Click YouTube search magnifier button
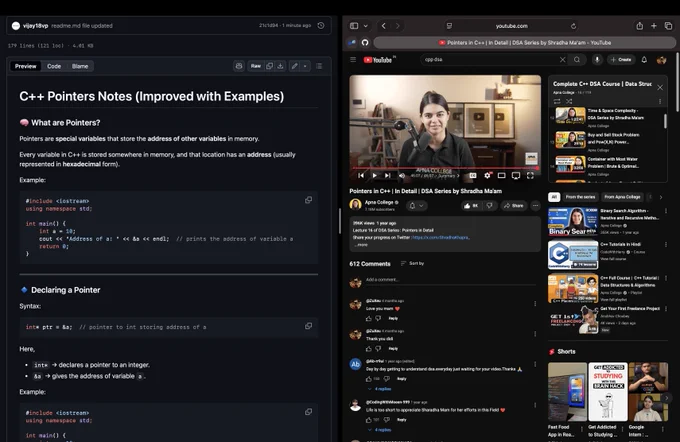This screenshot has height=442, width=680. point(577,59)
